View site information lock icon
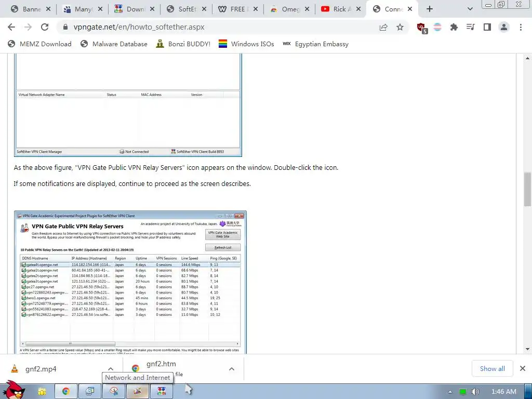 click(66, 27)
